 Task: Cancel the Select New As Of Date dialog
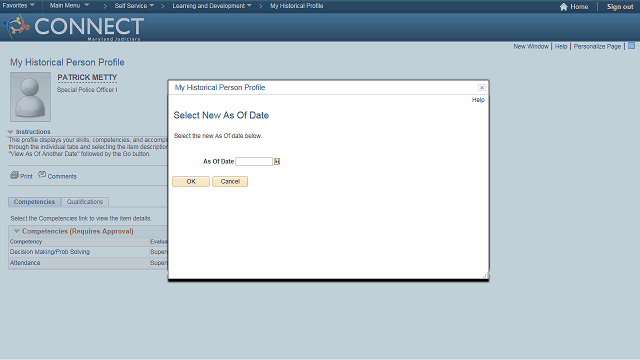pos(230,182)
